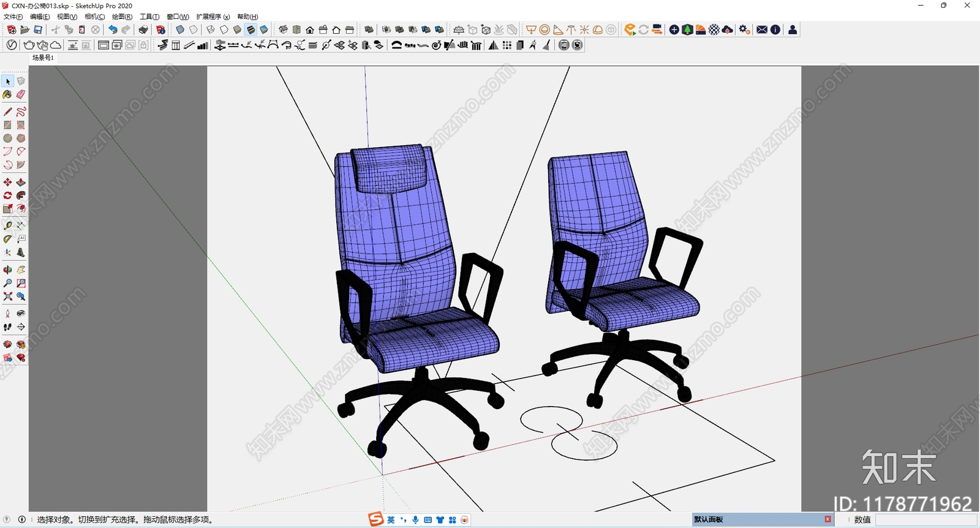
Task: Toggle Back Edges face style
Action: [194, 29]
